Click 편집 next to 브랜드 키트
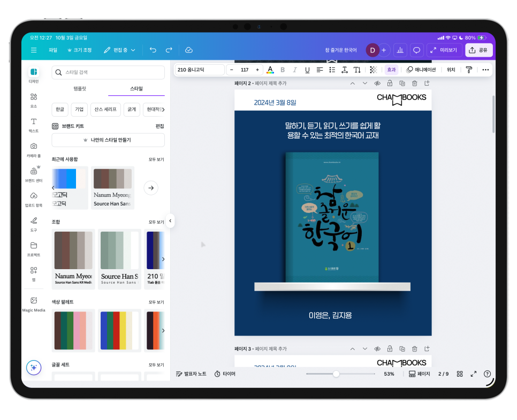The width and height of the screenshot is (517, 420). pyautogui.click(x=160, y=126)
